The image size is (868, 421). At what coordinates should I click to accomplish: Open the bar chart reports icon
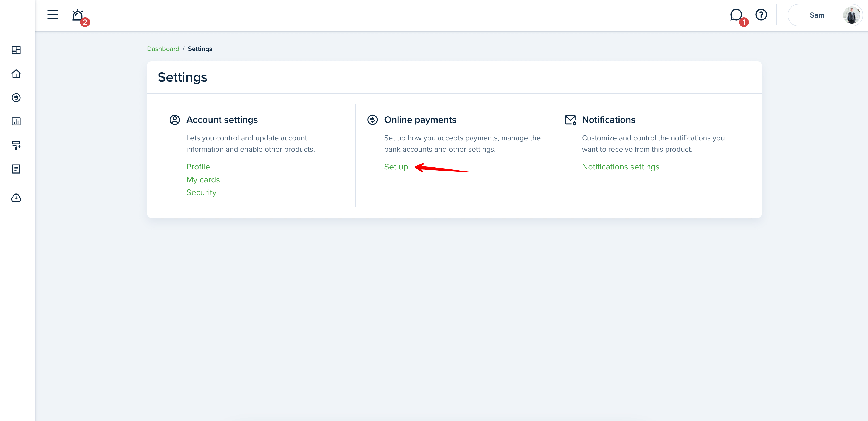tap(16, 121)
